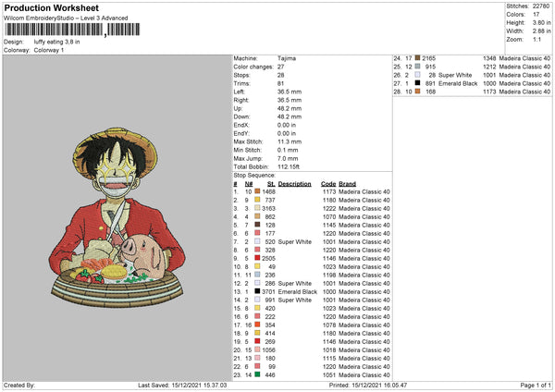Click the white swatch in stop row 7
The image size is (555, 392).
pos(257,241)
